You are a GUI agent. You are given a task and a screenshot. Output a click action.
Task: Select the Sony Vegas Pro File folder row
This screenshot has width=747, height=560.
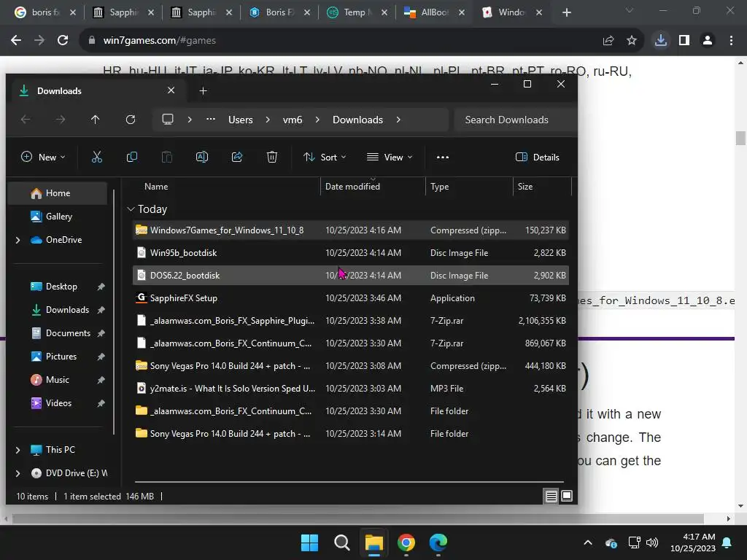tap(351, 434)
